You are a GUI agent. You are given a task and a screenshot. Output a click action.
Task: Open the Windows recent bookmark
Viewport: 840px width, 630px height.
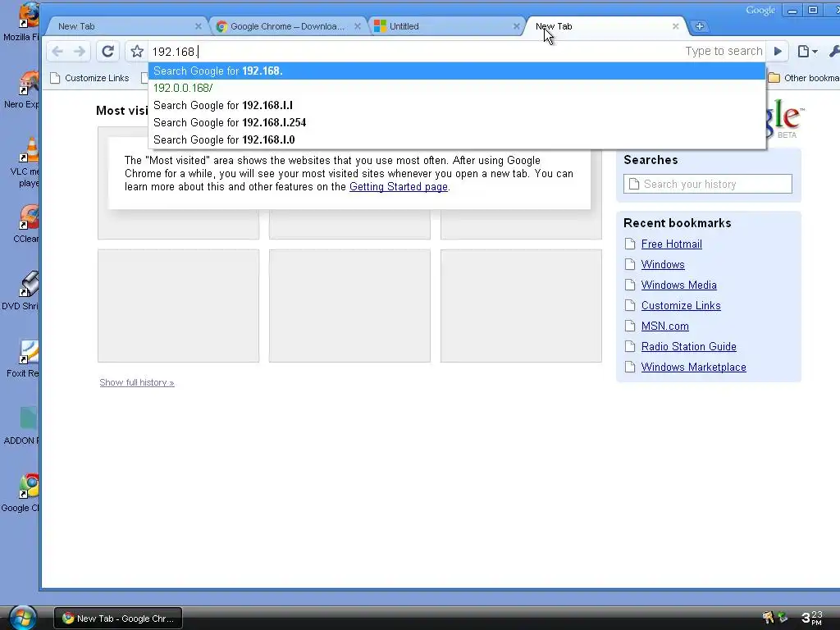tap(663, 264)
